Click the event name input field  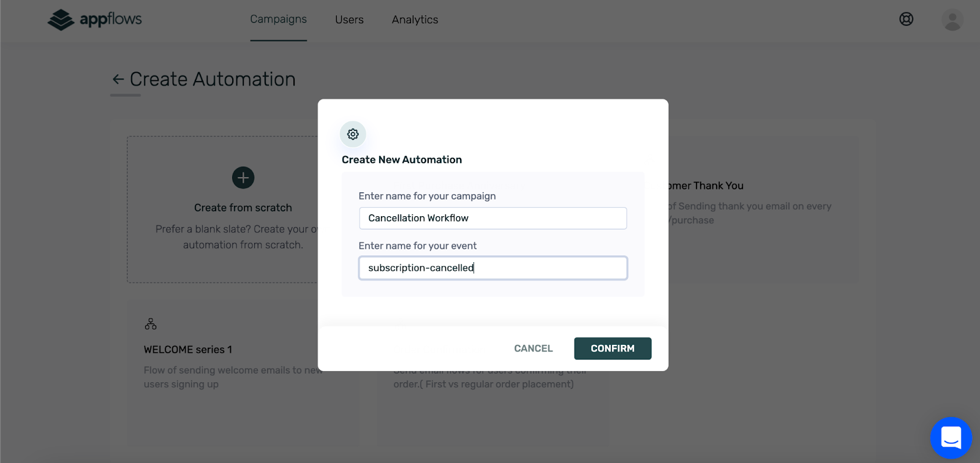(x=492, y=268)
